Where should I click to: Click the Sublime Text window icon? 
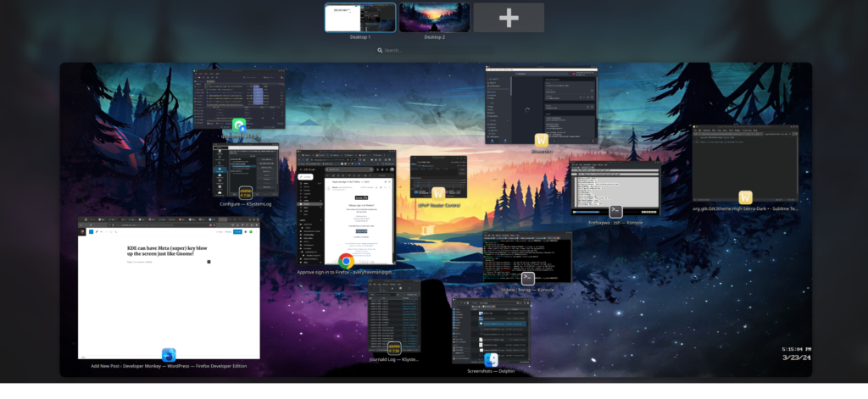click(x=744, y=197)
